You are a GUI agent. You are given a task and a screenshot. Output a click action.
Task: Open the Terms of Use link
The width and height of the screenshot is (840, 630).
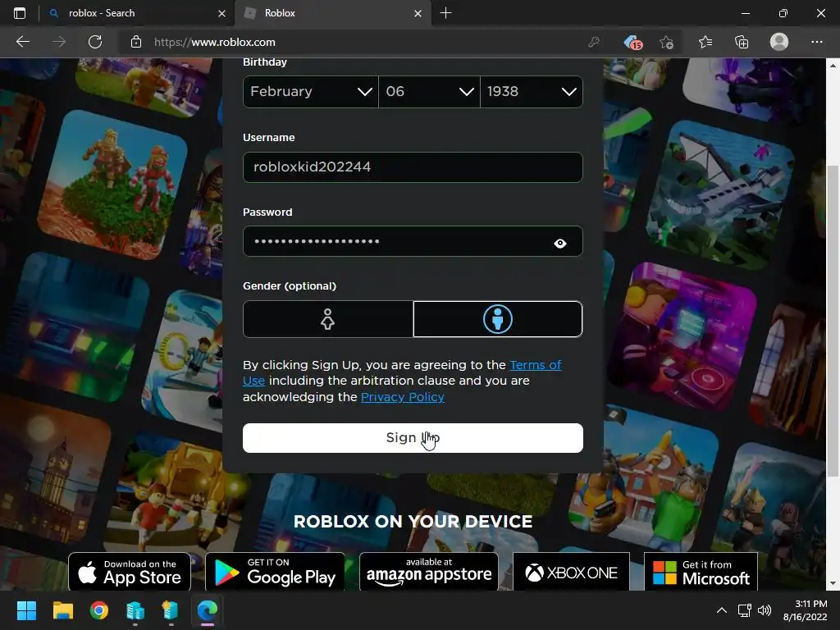pos(535,365)
